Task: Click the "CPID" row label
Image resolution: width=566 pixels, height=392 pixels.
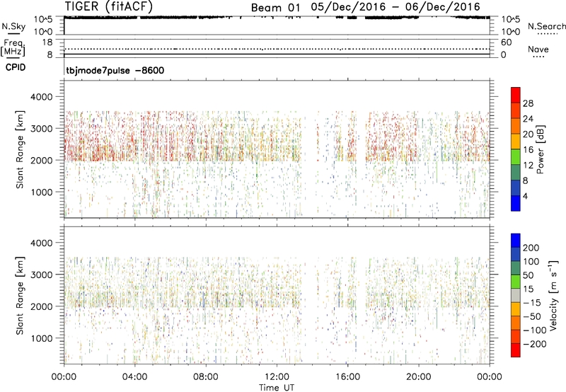Action: [16, 67]
